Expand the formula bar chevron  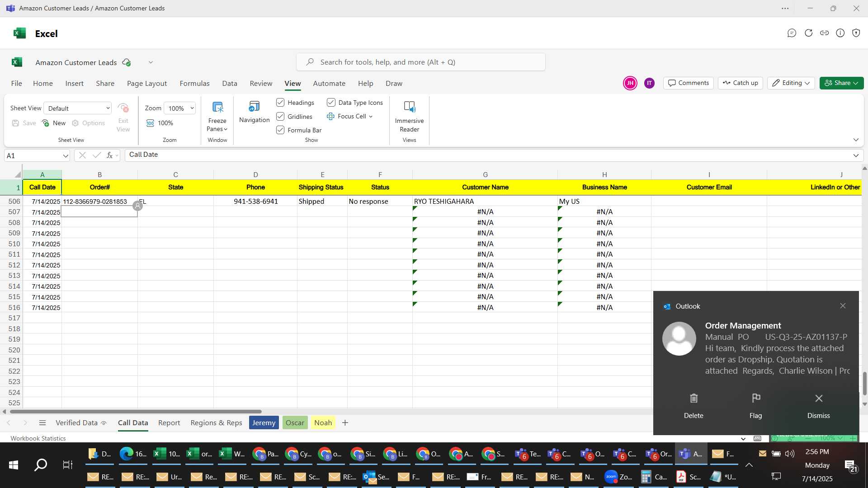(856, 155)
